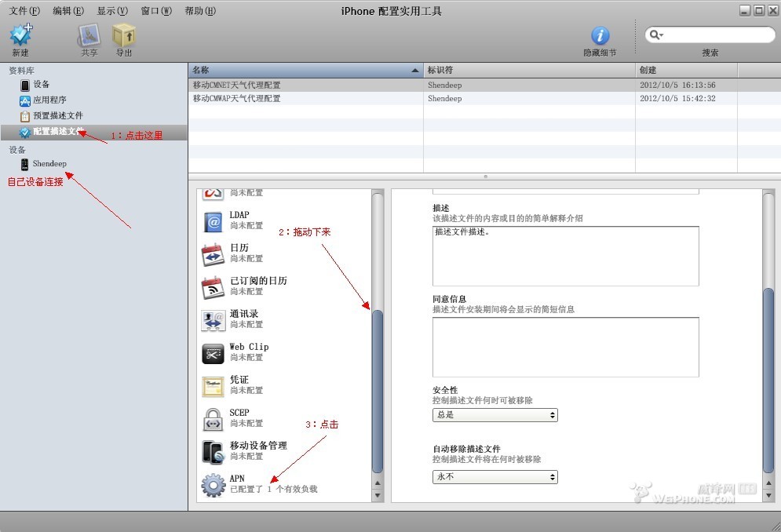Click in the search field
Image resolution: width=781 pixels, height=532 pixels.
(x=710, y=35)
